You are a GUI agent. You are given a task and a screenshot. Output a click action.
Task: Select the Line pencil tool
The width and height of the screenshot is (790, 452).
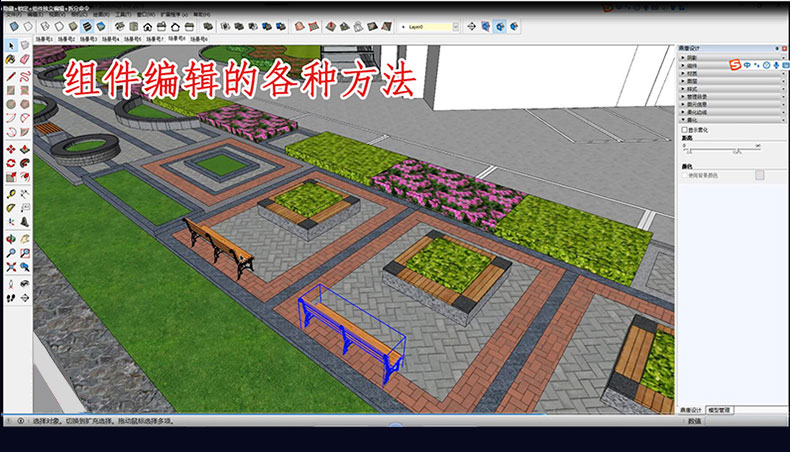(10, 74)
